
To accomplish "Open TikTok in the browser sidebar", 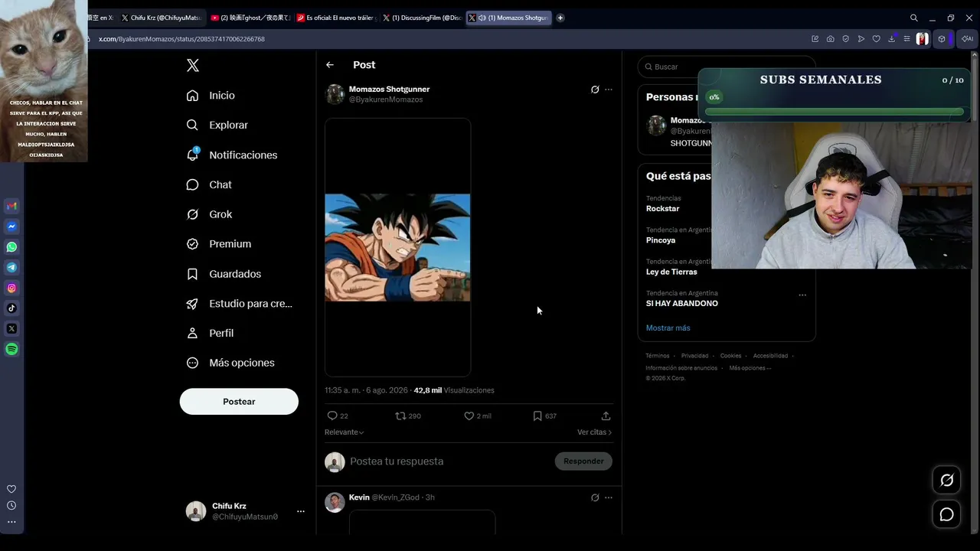I will click(x=11, y=308).
